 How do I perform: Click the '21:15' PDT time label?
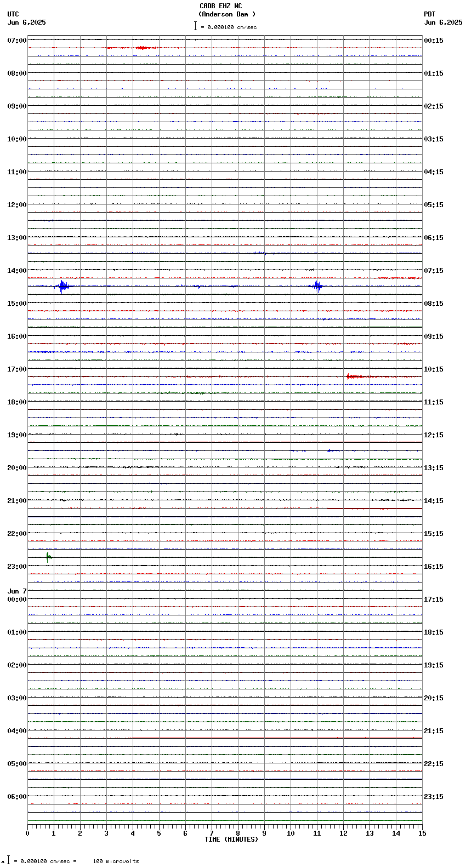pyautogui.click(x=434, y=731)
